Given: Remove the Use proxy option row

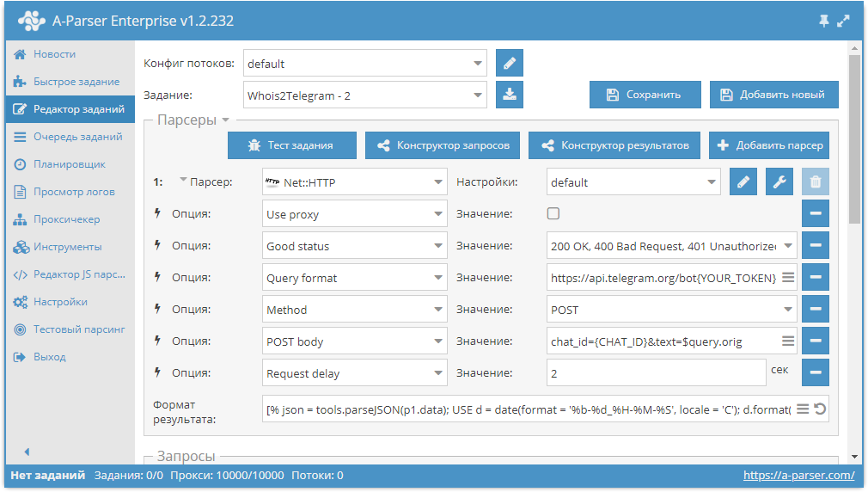Looking at the screenshot, I should pyautogui.click(x=816, y=213).
